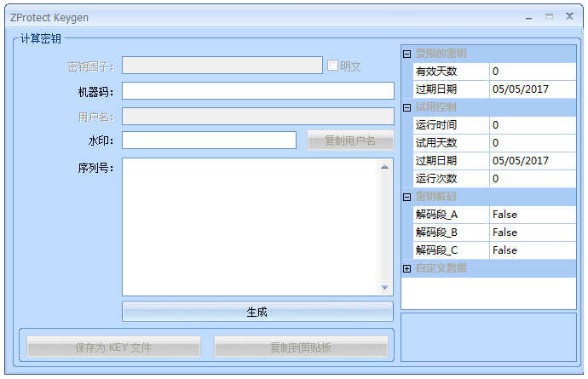Select the 解码段_A False value
This screenshot has height=379, width=588.
[x=533, y=215]
